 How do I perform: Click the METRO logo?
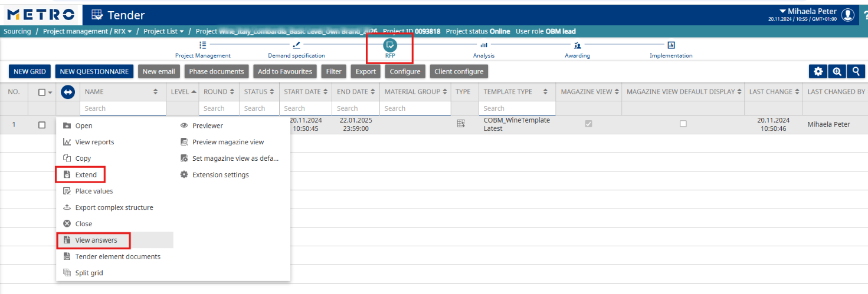click(x=41, y=15)
